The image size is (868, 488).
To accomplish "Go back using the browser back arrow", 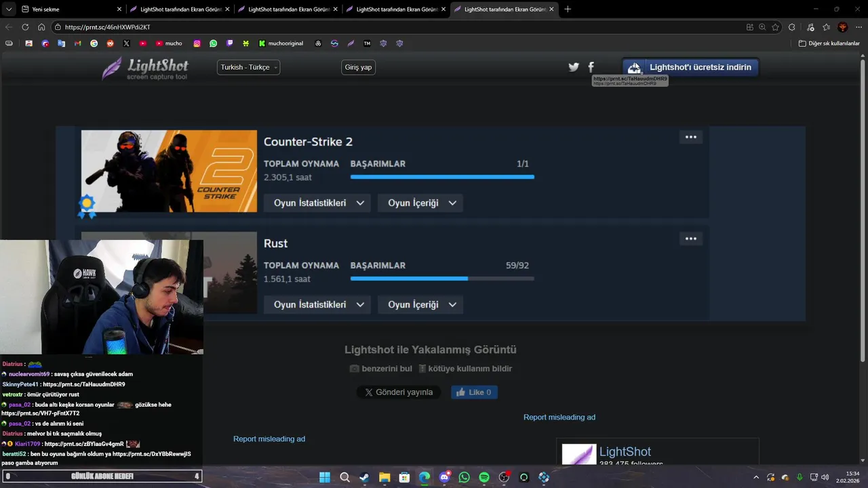I will (x=9, y=27).
